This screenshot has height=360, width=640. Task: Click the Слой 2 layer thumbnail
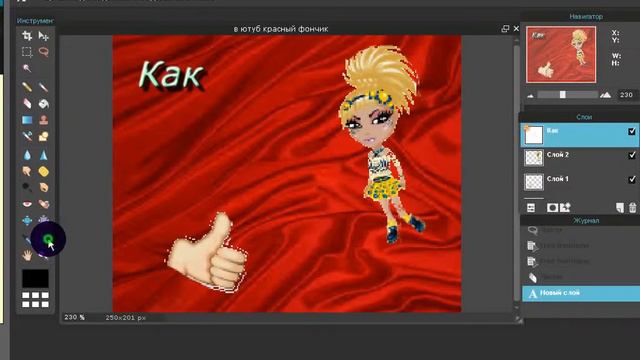click(534, 158)
